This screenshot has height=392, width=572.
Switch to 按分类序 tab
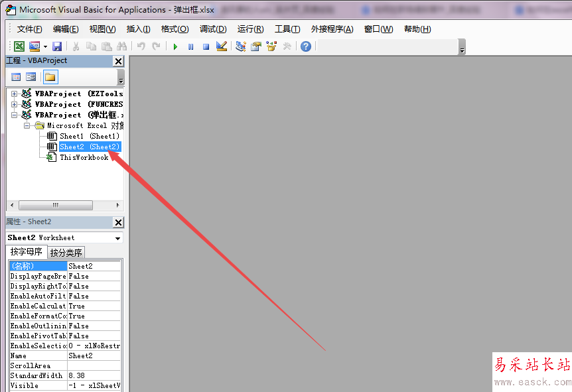(66, 252)
